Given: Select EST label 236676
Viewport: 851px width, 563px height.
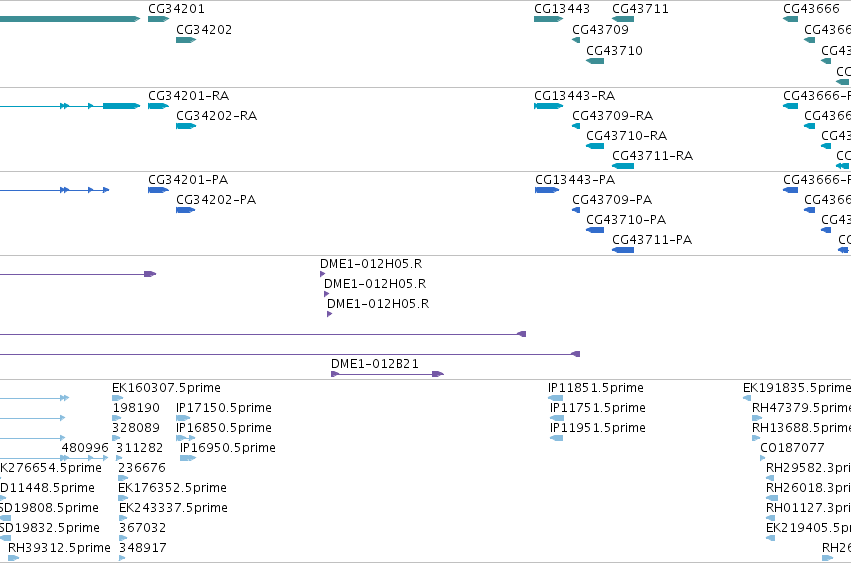Looking at the screenshot, I should 142,469.
